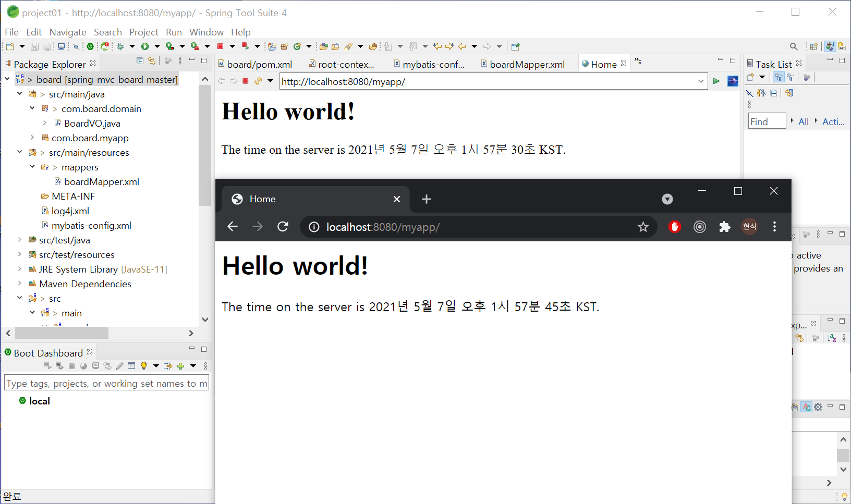This screenshot has width=851, height=504.
Task: Open Chrome three-dot menu
Action: [x=774, y=227]
